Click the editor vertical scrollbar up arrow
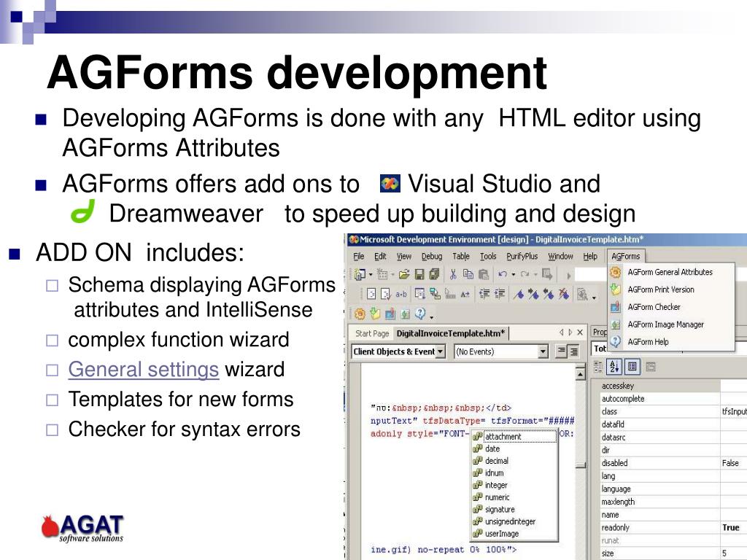Screen dimensions: 747x560 tap(580, 375)
